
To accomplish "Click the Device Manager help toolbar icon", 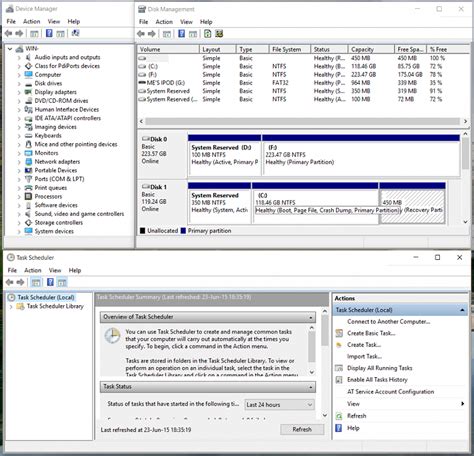I will [x=49, y=33].
